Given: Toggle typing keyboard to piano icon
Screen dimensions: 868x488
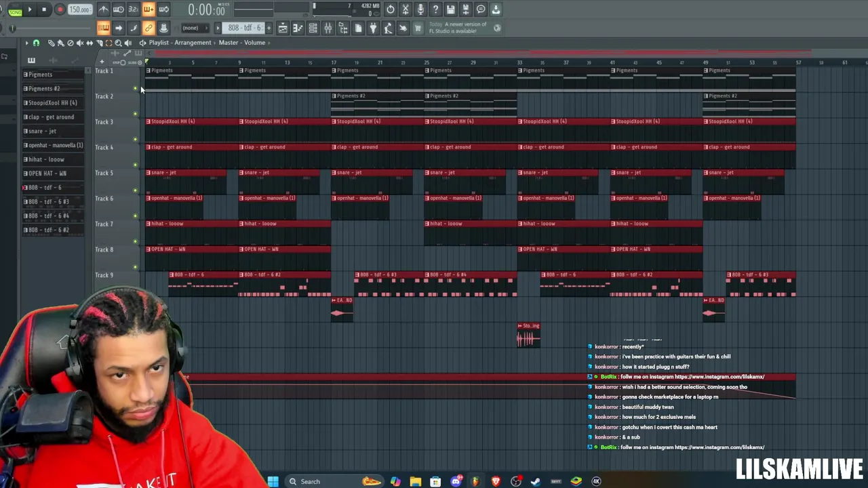Looking at the screenshot, I should [x=103, y=28].
